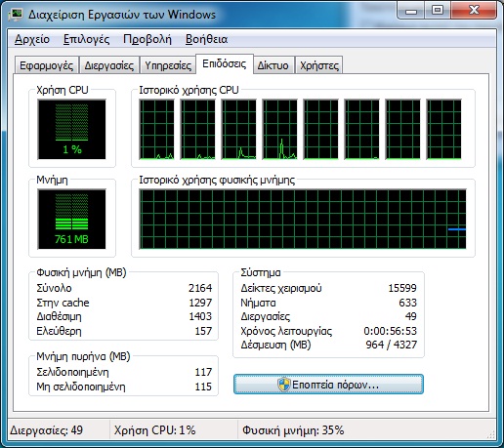Click the memory meter showing 761 MB
The width and height of the screenshot is (504, 448).
[71, 220]
